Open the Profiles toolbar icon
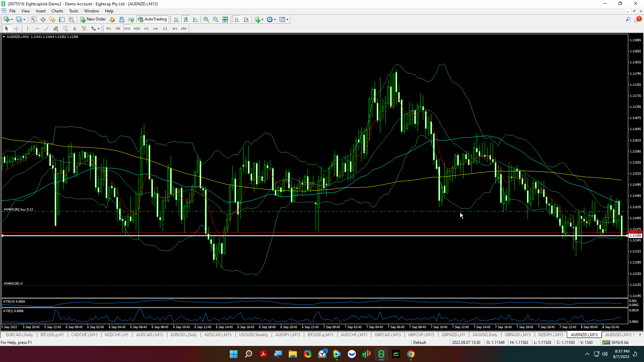The width and height of the screenshot is (644, 362). tap(19, 19)
